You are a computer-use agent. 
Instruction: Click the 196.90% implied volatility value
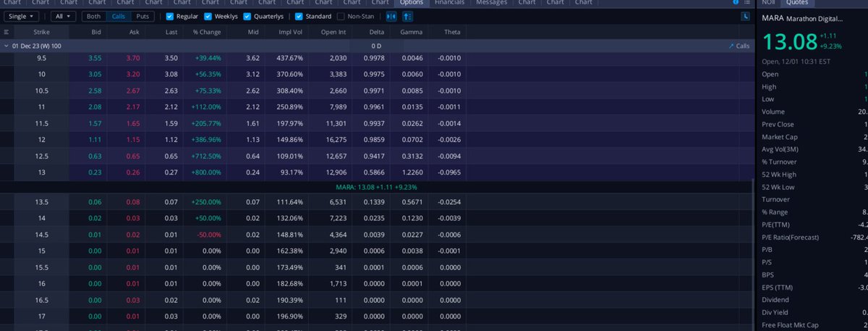[x=291, y=317]
